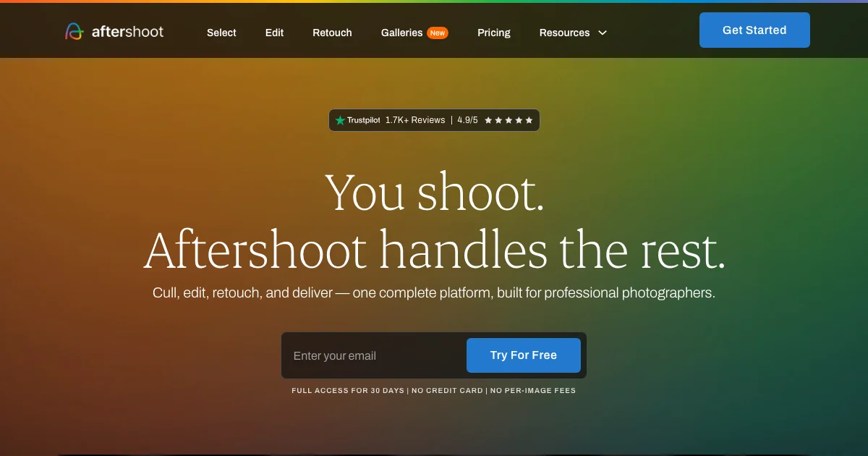
Task: Click the Full access for 30 days text
Action: coord(348,391)
